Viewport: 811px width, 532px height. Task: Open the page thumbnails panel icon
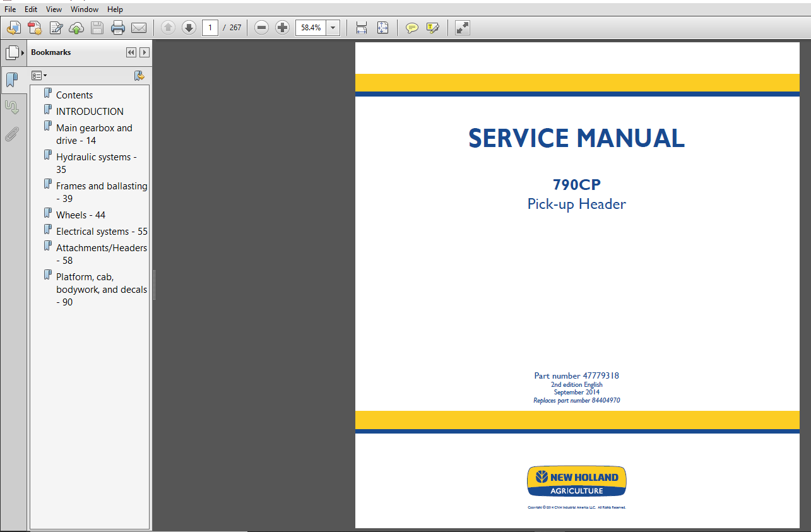[12, 53]
